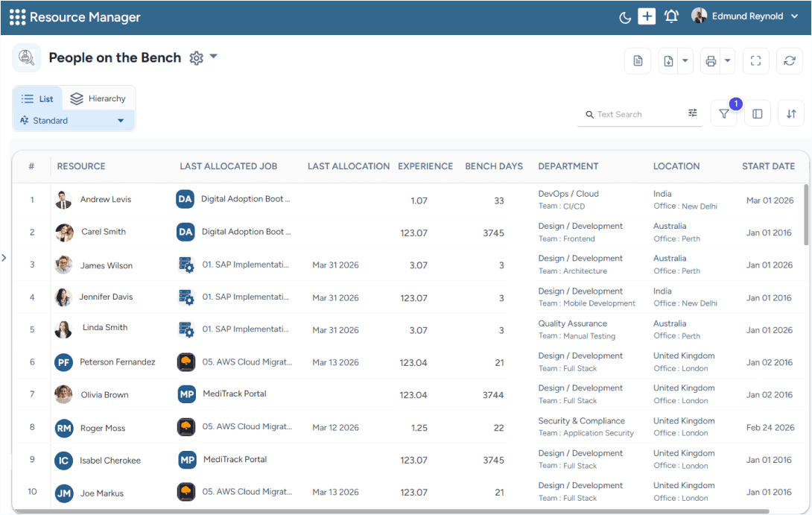
Task: Click the PF initials badge
Action: [x=64, y=362]
